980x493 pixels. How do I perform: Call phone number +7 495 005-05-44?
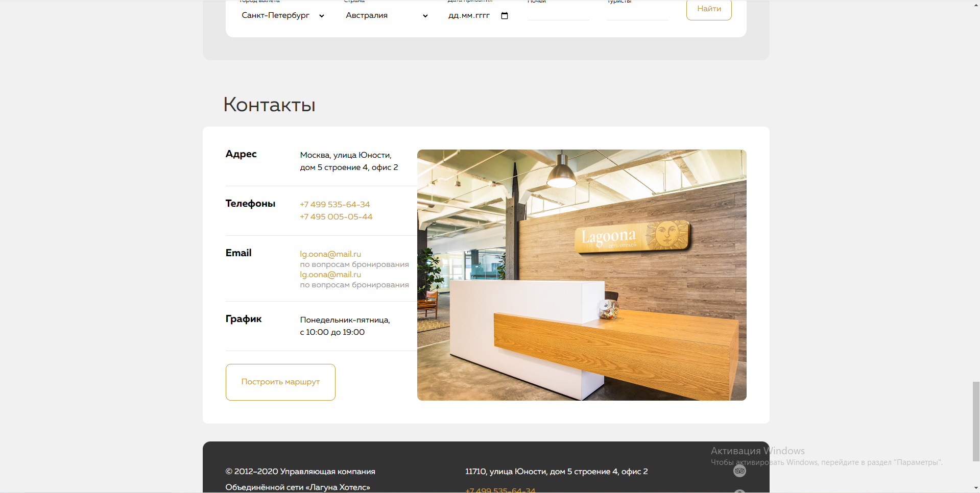(x=336, y=216)
